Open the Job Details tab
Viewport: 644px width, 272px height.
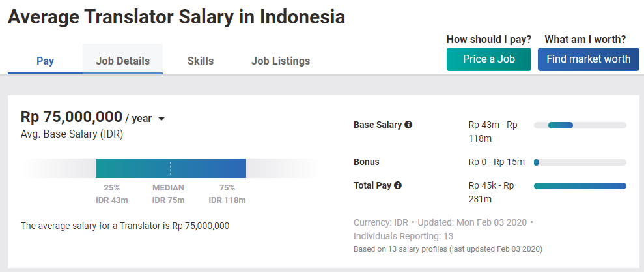pos(123,61)
